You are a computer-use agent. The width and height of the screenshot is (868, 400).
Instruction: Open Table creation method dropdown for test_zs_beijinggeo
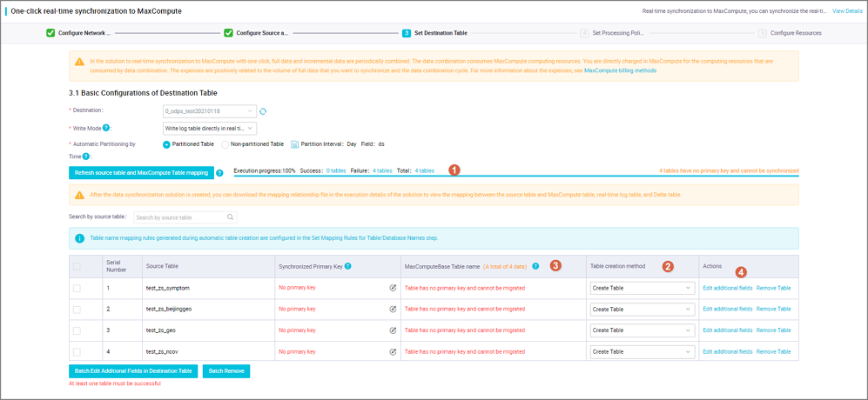point(643,310)
